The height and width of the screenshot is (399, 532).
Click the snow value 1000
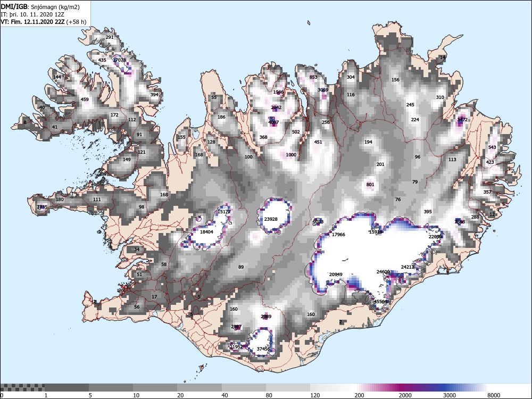[291, 155]
